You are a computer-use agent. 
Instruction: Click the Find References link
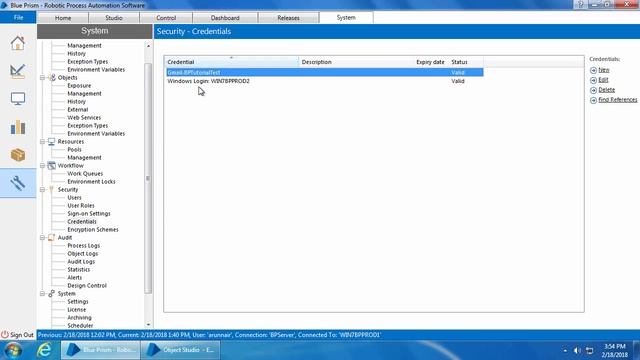618,100
